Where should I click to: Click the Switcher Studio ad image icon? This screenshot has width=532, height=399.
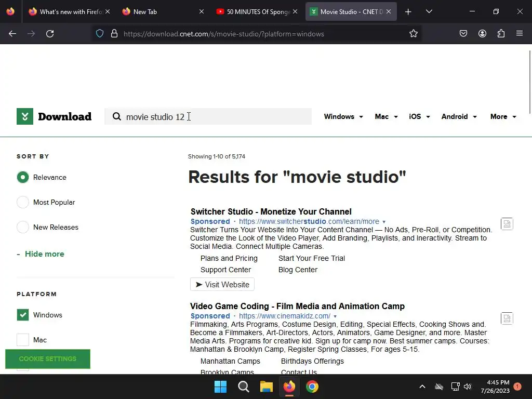[507, 224]
